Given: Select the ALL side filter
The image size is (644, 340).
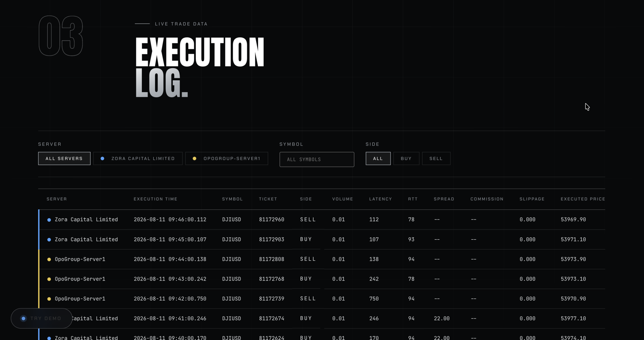Looking at the screenshot, I should pos(378,158).
